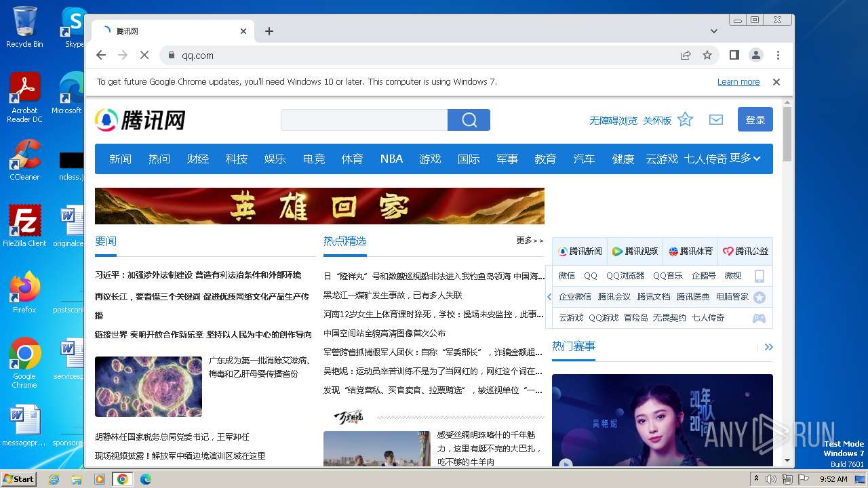Screen dimensions: 868x488
Task: Show hidden system tray icons
Action: 756,479
